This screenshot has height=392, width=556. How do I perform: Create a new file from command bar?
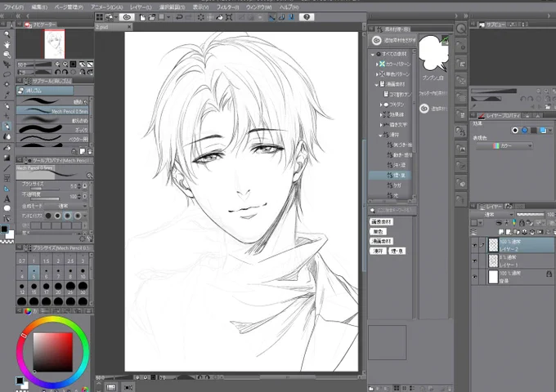142,17
